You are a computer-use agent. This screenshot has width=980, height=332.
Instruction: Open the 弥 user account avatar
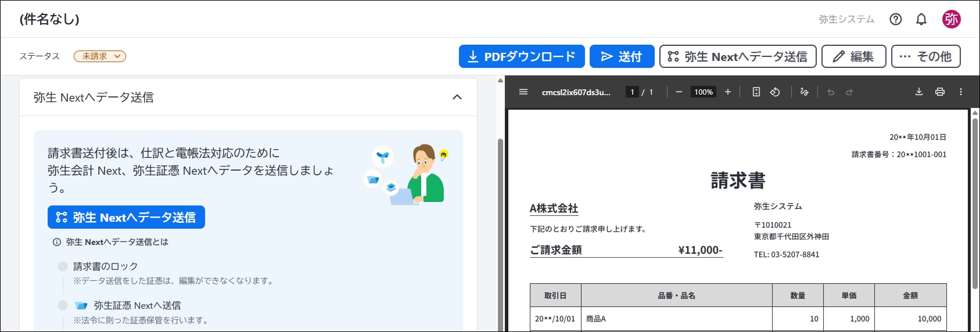951,19
